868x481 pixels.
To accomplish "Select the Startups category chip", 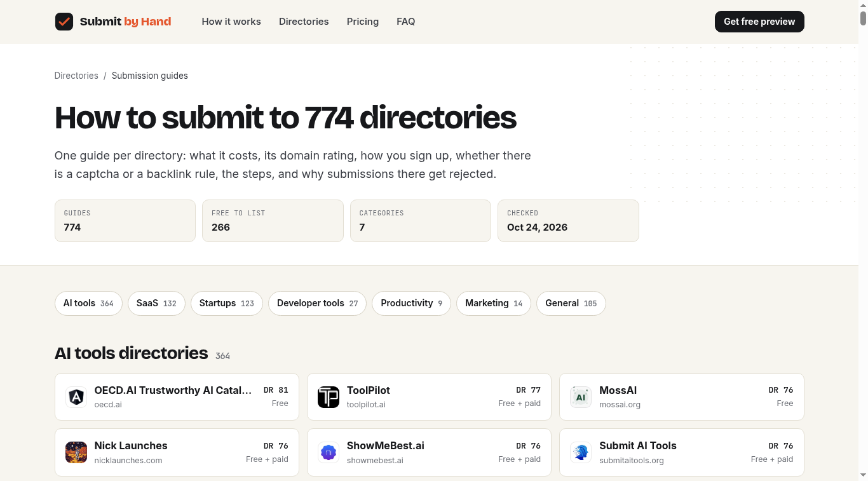I will 227,304.
